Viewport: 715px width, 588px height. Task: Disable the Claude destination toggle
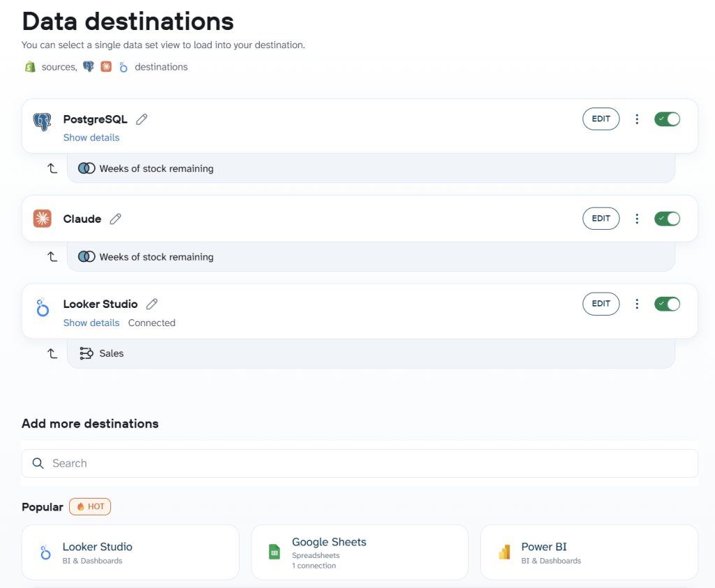pyautogui.click(x=667, y=219)
